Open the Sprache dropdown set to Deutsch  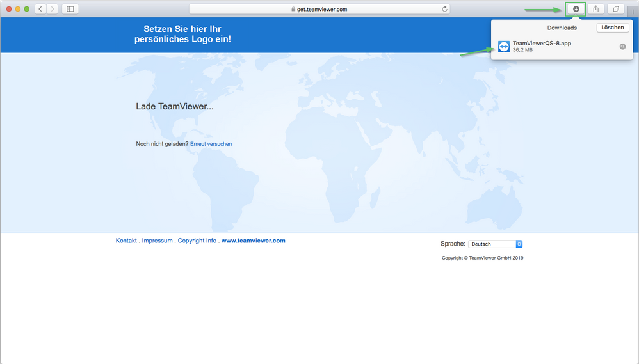495,244
